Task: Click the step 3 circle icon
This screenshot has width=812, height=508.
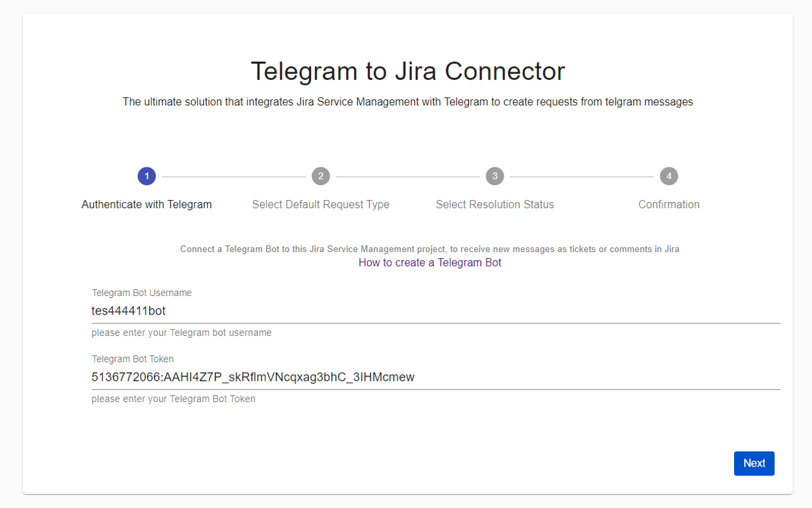Action: pos(494,176)
